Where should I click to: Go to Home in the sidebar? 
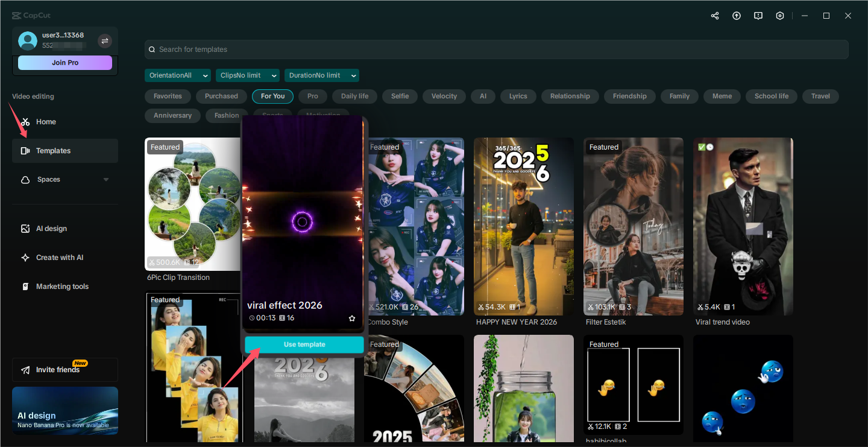click(x=65, y=122)
